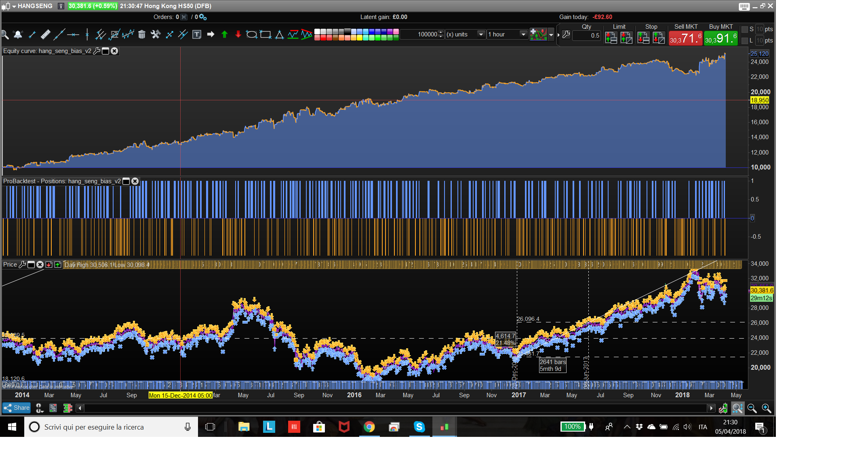Open Skype from the taskbar
The image size is (868, 466).
tap(419, 427)
